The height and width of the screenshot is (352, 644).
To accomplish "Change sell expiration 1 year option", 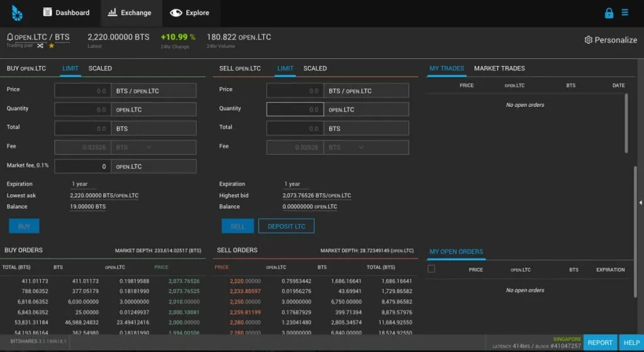I will tap(292, 184).
